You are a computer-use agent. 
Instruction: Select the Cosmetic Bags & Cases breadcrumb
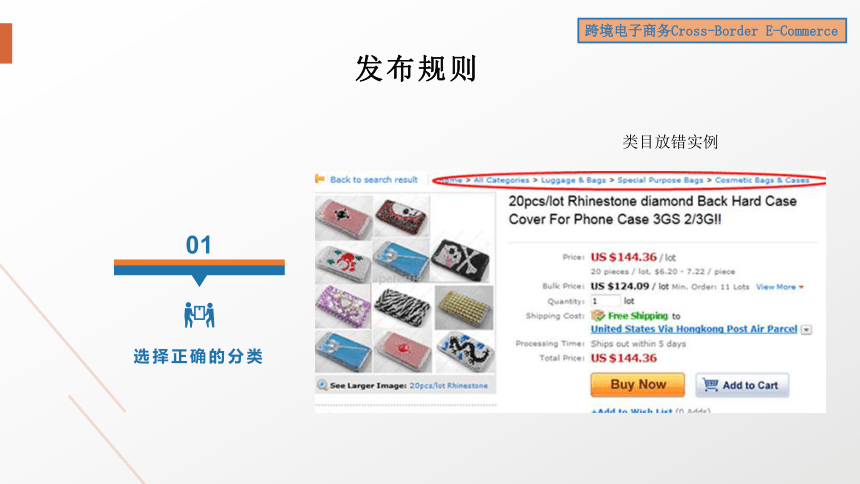pos(762,180)
